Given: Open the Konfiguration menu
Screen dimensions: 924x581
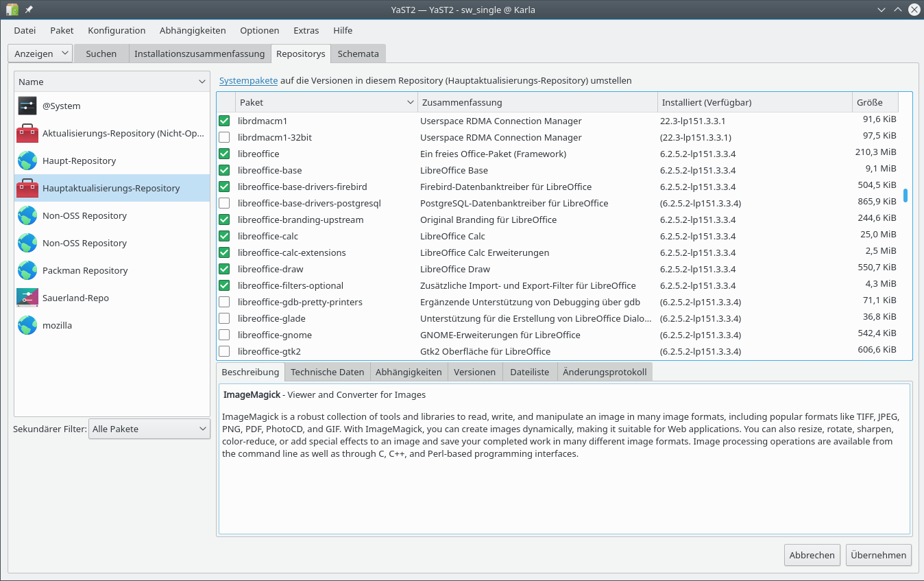Looking at the screenshot, I should (x=117, y=30).
